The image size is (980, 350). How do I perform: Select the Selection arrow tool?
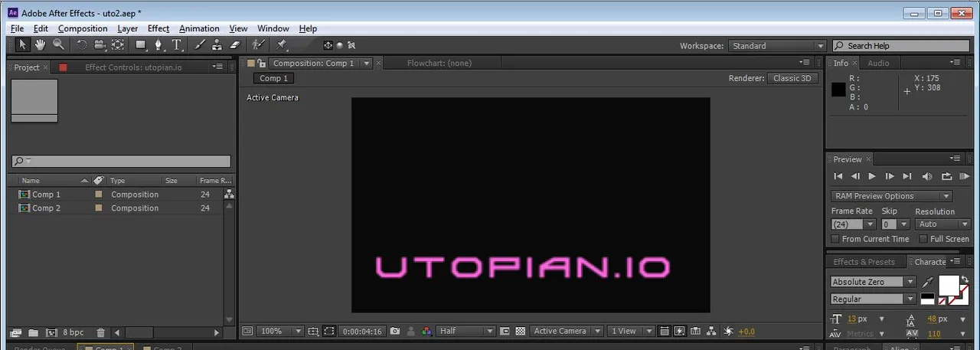[x=23, y=45]
